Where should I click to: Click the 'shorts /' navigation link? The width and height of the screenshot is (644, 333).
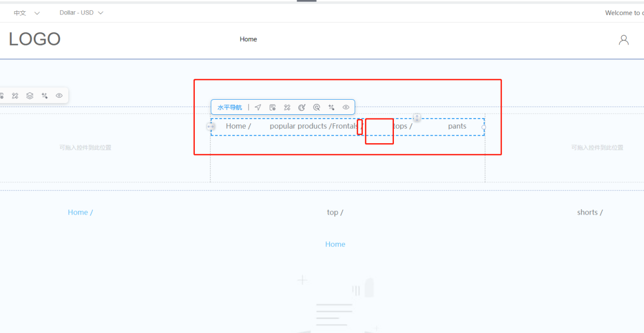(589, 212)
